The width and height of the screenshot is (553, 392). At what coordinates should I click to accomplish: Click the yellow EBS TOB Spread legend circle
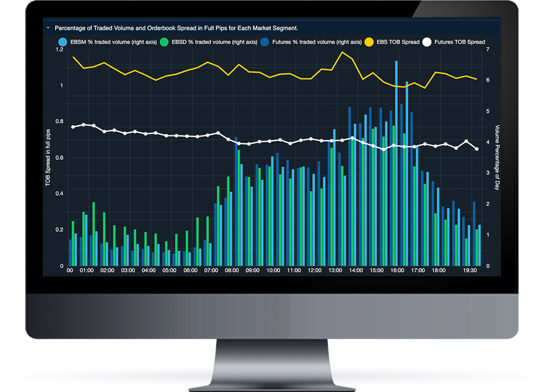click(369, 42)
